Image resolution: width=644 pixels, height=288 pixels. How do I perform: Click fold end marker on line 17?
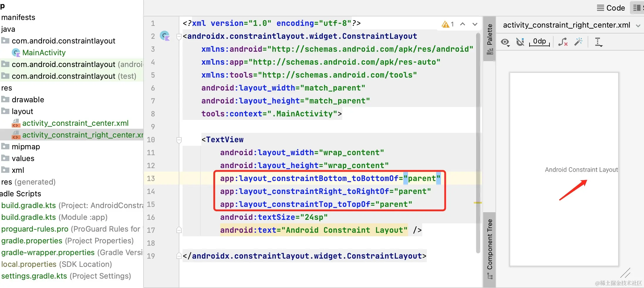pos(179,230)
